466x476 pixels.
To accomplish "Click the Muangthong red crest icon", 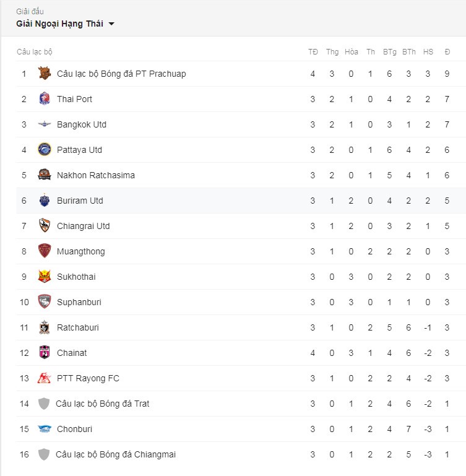I will point(45,251).
